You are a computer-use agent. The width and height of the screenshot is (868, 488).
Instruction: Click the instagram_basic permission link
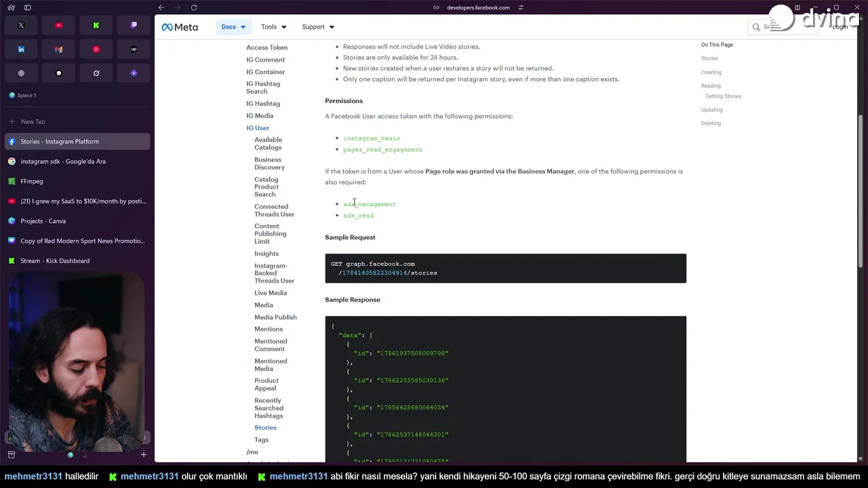(x=372, y=138)
